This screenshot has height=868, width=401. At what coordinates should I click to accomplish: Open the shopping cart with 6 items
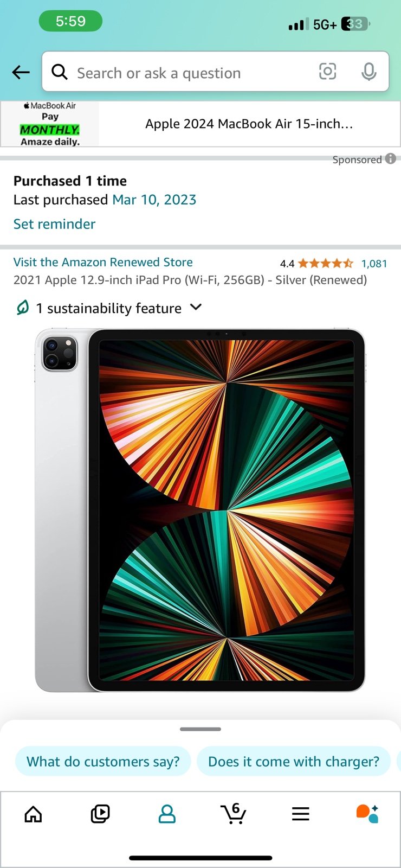pyautogui.click(x=234, y=814)
